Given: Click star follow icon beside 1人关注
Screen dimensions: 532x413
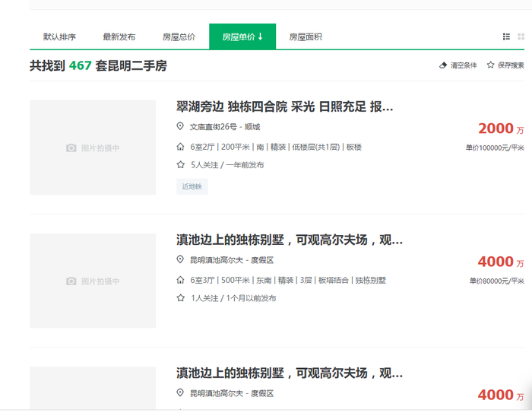Looking at the screenshot, I should point(180,298).
